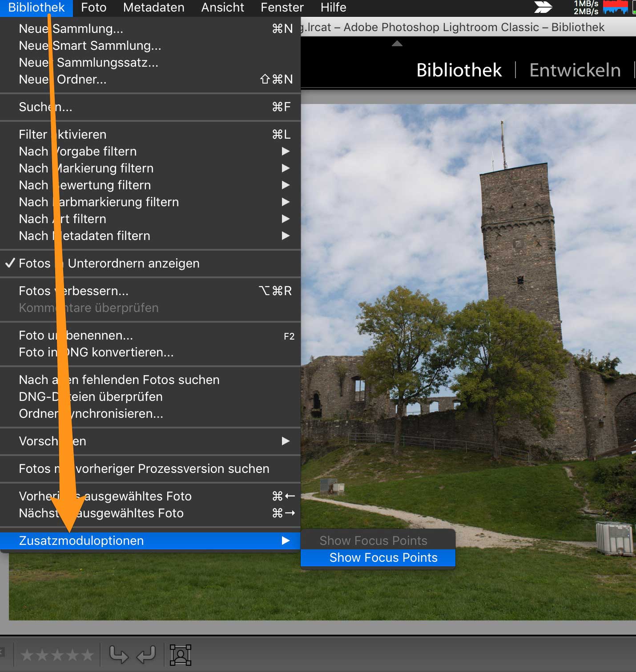Rotate photo counterclockwise with left arrow icon
The height and width of the screenshot is (672, 636).
click(x=146, y=655)
